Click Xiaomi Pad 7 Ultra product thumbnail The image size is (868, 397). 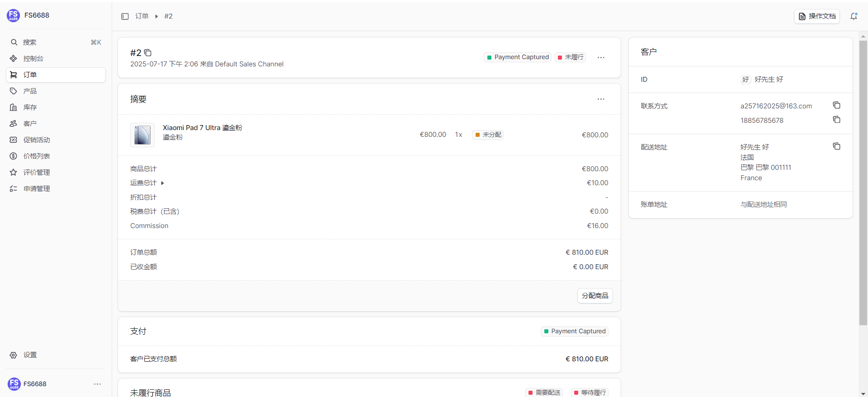tap(142, 135)
